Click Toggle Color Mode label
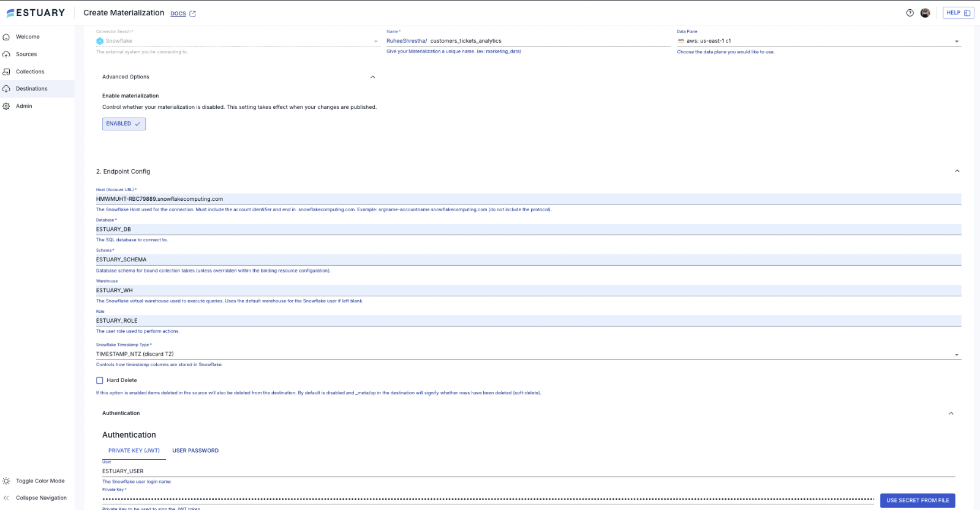980x510 pixels. [40, 481]
